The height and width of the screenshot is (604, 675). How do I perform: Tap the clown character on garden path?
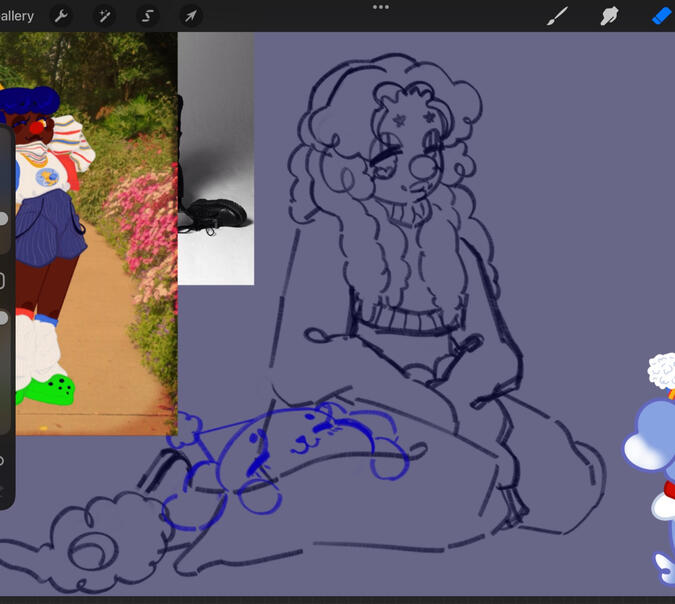click(x=45, y=230)
